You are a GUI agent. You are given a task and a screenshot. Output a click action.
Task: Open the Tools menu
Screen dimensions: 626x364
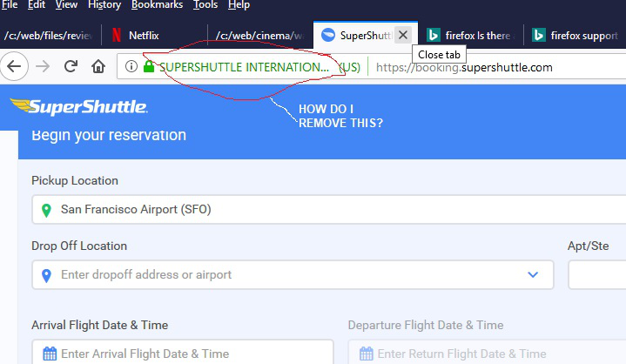pos(205,5)
